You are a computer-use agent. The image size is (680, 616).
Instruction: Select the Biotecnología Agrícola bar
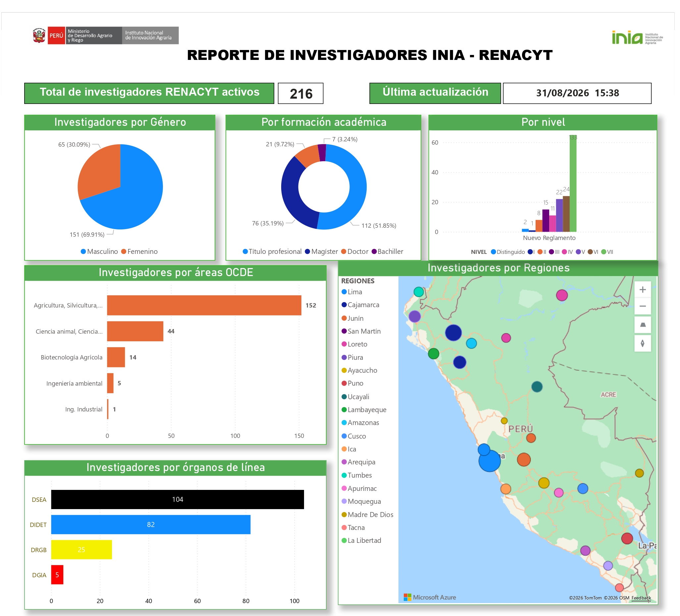116,357
